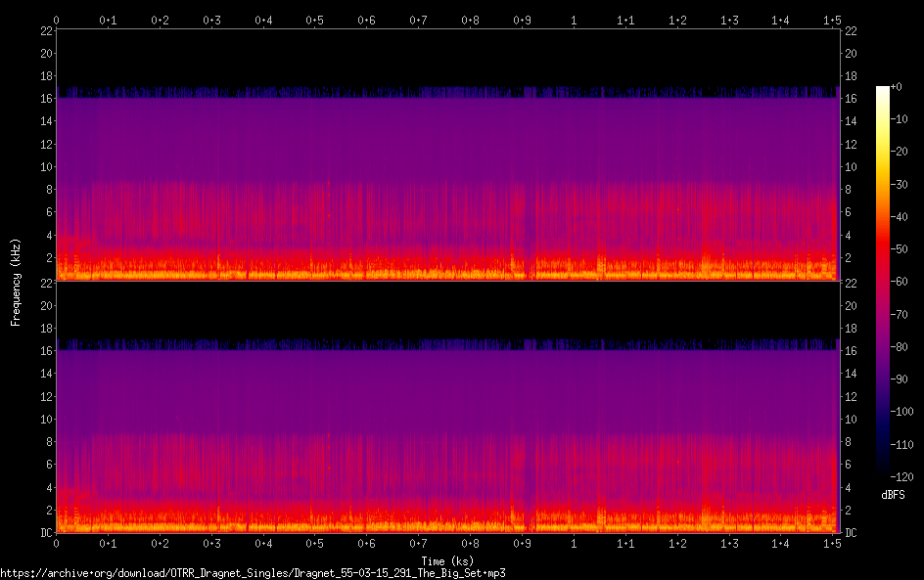The image size is (924, 580).
Task: Click the 0.5 tick on the top time axis
Action: pos(314,20)
